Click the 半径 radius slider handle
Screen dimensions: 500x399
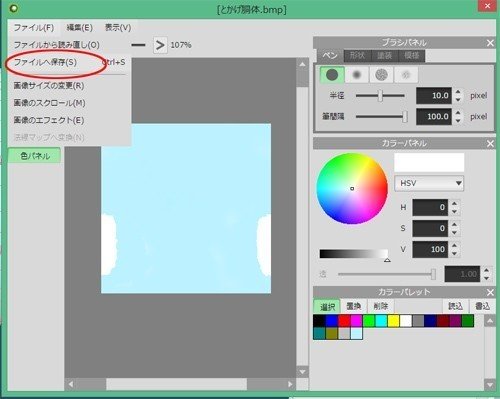click(380, 96)
